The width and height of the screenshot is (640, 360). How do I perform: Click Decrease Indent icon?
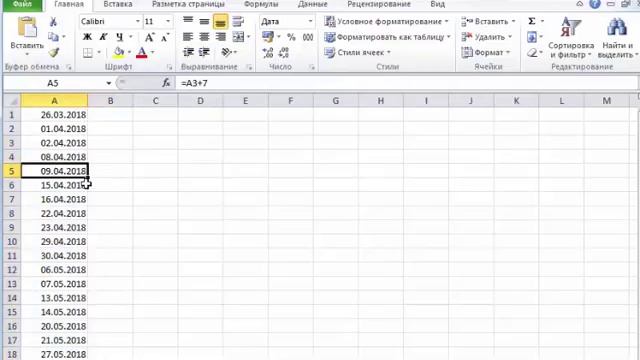tap(188, 52)
